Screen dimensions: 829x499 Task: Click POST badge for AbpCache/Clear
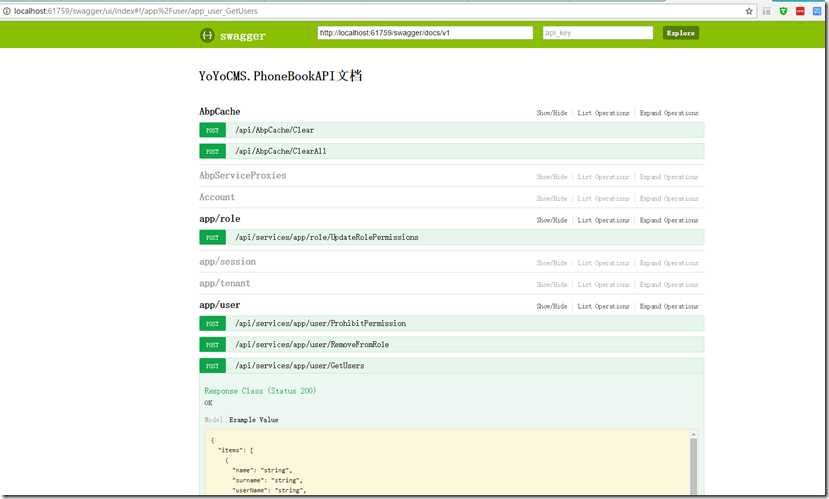(213, 130)
